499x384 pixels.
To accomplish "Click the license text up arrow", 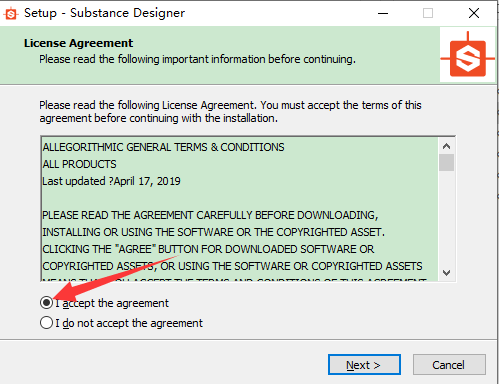I will coord(446,146).
